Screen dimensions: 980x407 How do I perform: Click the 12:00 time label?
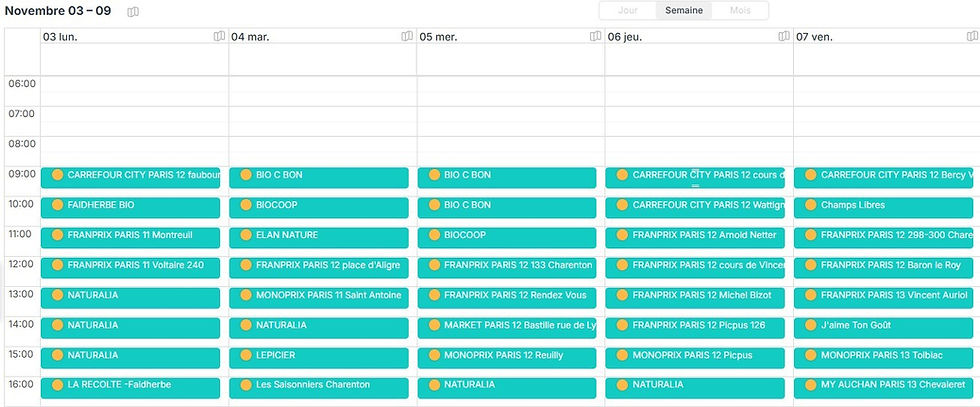pyautogui.click(x=22, y=264)
